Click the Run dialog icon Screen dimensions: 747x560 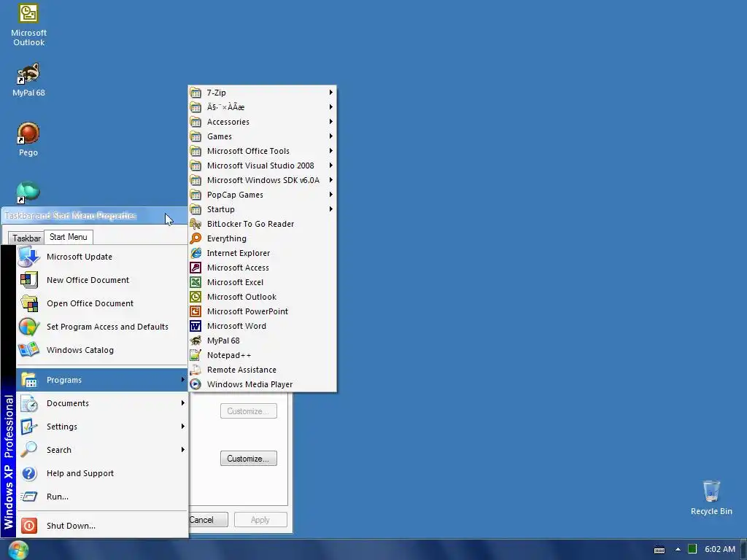[29, 497]
